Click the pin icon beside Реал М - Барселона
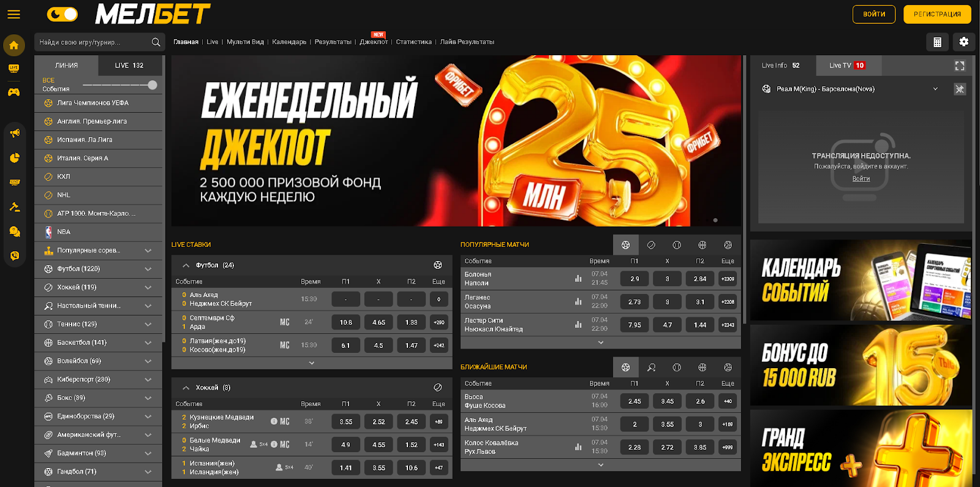Image resolution: width=980 pixels, height=487 pixels. [960, 89]
